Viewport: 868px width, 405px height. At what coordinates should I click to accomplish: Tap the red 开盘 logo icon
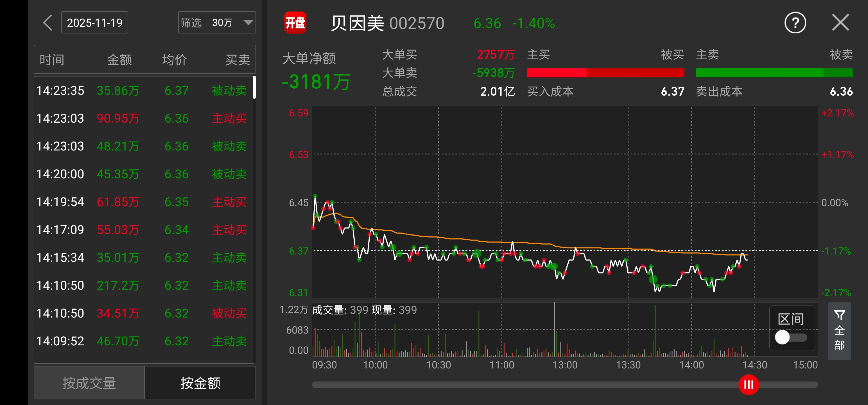point(295,23)
